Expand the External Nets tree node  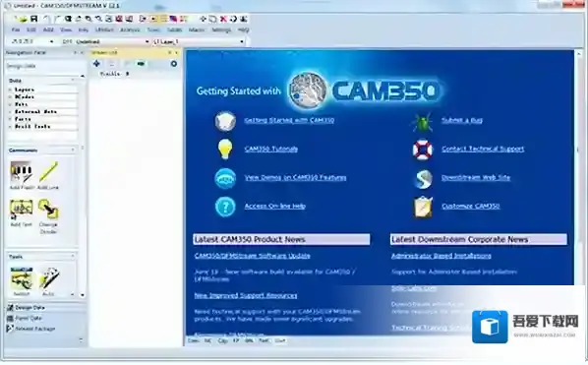click(x=10, y=112)
